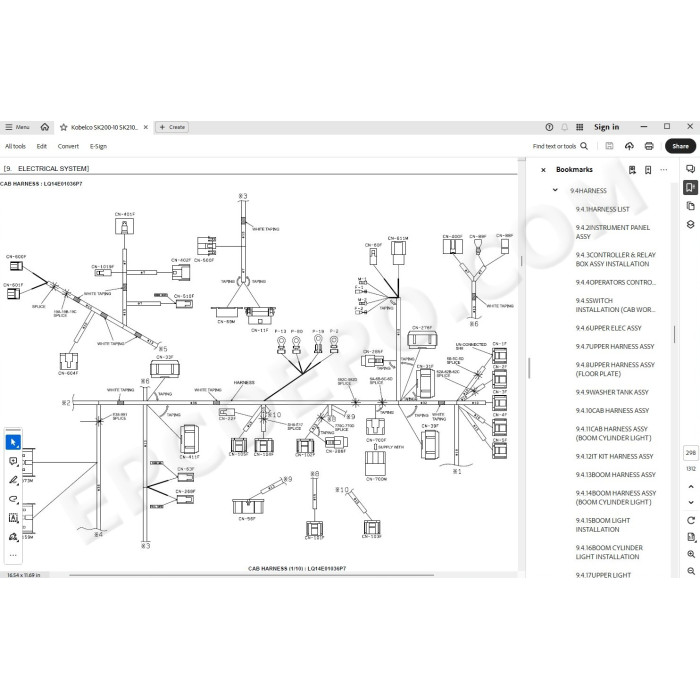Choose the Add comment tool

(x=13, y=461)
